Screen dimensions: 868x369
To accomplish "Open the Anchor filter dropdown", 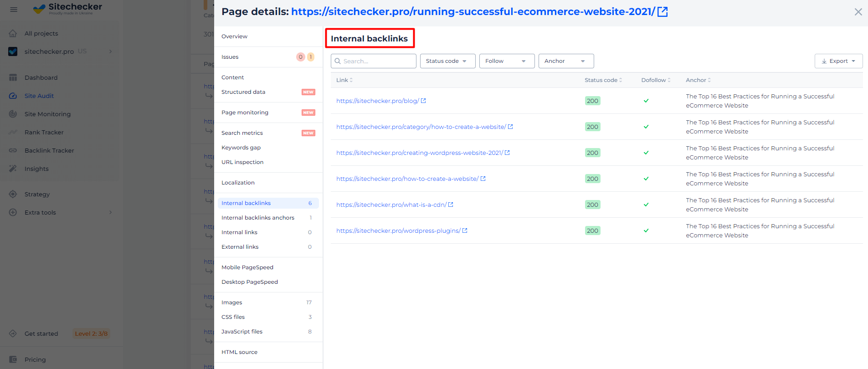I will [x=566, y=61].
